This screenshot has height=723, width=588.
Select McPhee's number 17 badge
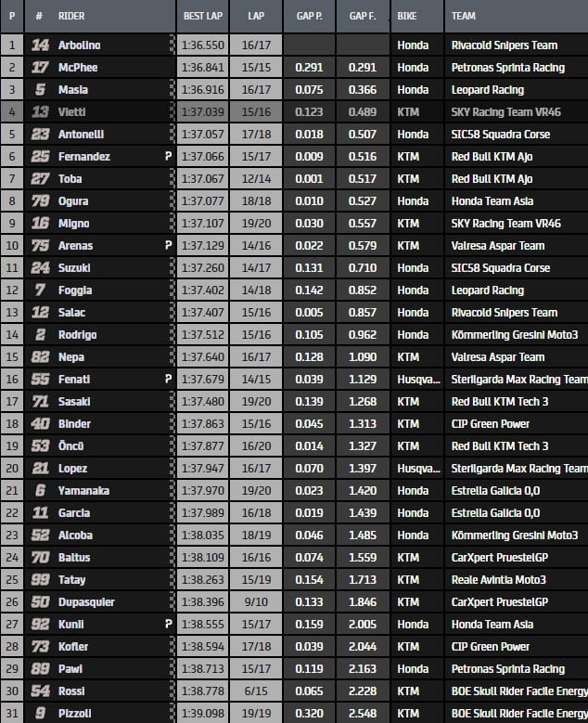click(40, 68)
